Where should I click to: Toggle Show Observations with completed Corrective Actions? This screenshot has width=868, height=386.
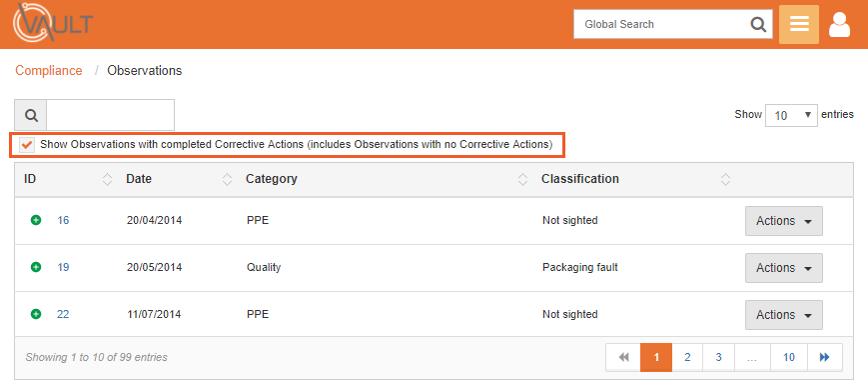26,145
